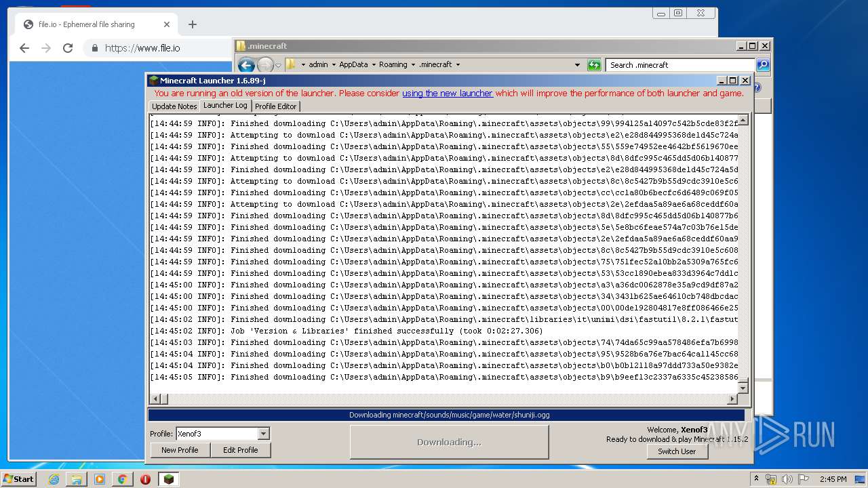This screenshot has height=488, width=868.
Task: Reload the file.io page in Chrome
Action: click(68, 48)
